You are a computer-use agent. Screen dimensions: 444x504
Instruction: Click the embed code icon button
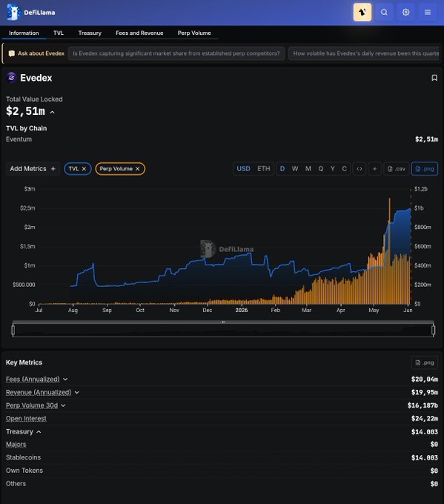click(359, 169)
